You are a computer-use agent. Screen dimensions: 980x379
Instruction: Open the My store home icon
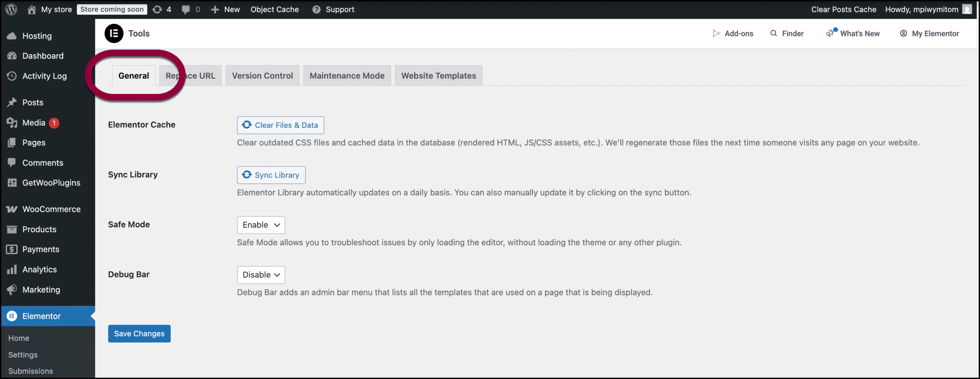coord(32,9)
